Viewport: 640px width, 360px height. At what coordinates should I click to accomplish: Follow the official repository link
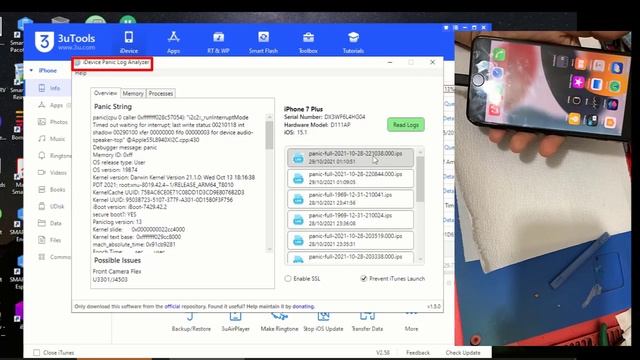point(172,306)
